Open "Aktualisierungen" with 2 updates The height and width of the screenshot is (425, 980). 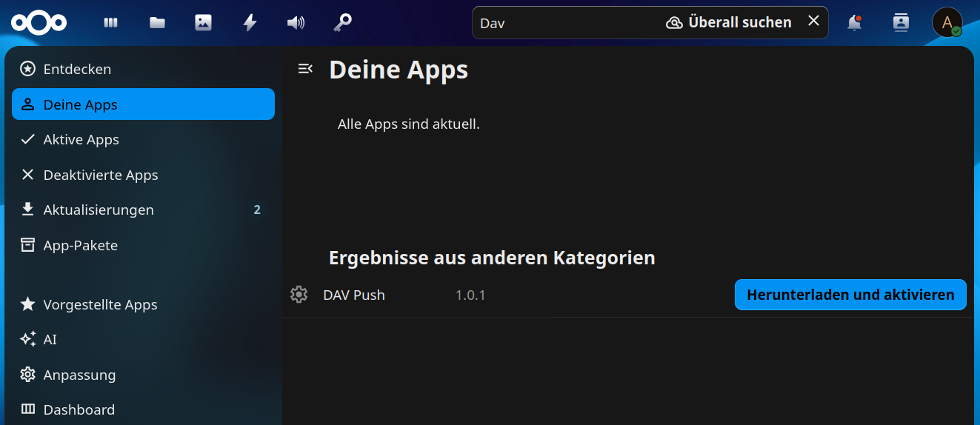[x=99, y=210]
